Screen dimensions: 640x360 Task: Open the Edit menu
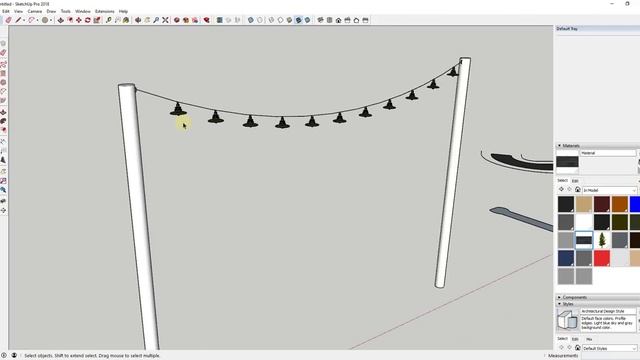coord(6,11)
